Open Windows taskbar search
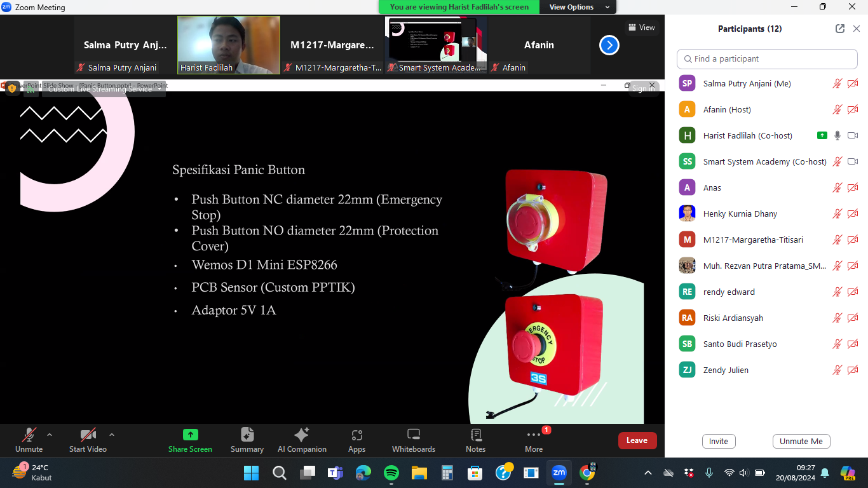Screen dimensions: 868x488 pos(279,473)
